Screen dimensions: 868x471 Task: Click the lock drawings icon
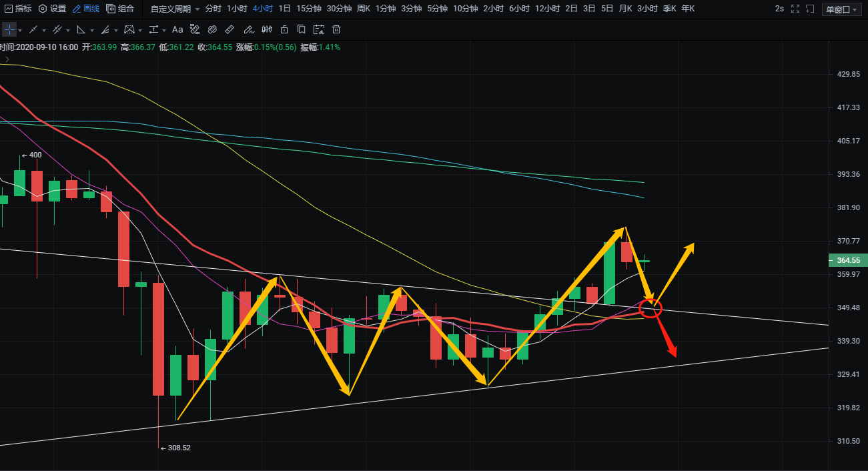(284, 30)
